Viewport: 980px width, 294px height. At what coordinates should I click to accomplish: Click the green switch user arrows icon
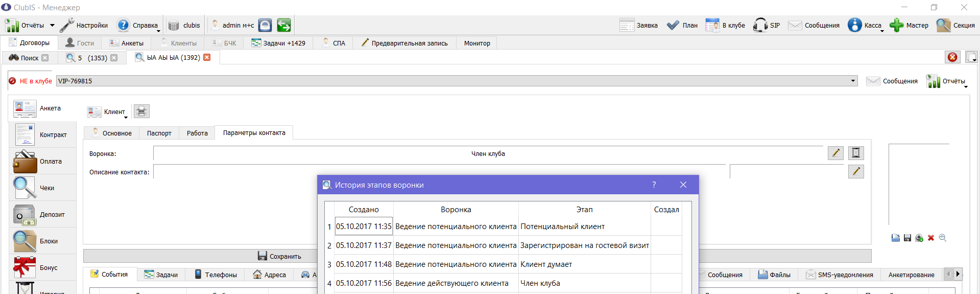tap(284, 25)
